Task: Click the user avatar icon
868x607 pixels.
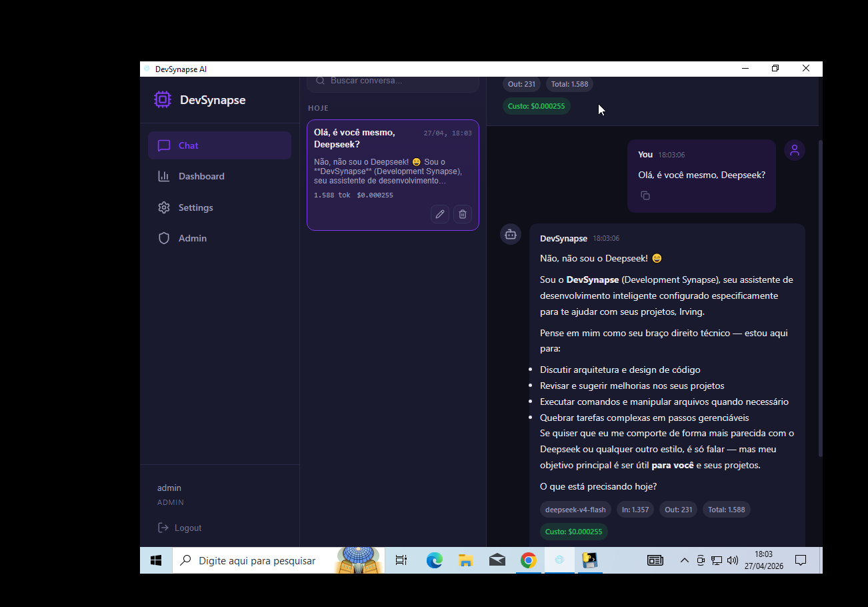Action: (x=794, y=150)
